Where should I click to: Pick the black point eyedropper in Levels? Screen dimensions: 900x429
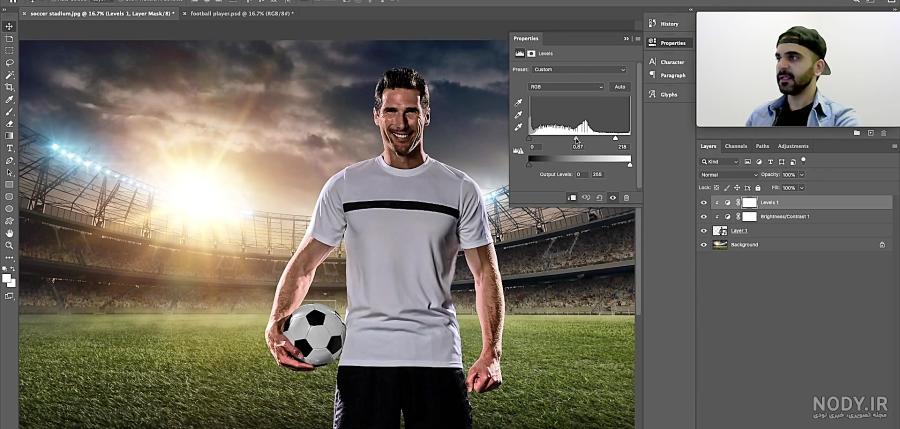518,102
